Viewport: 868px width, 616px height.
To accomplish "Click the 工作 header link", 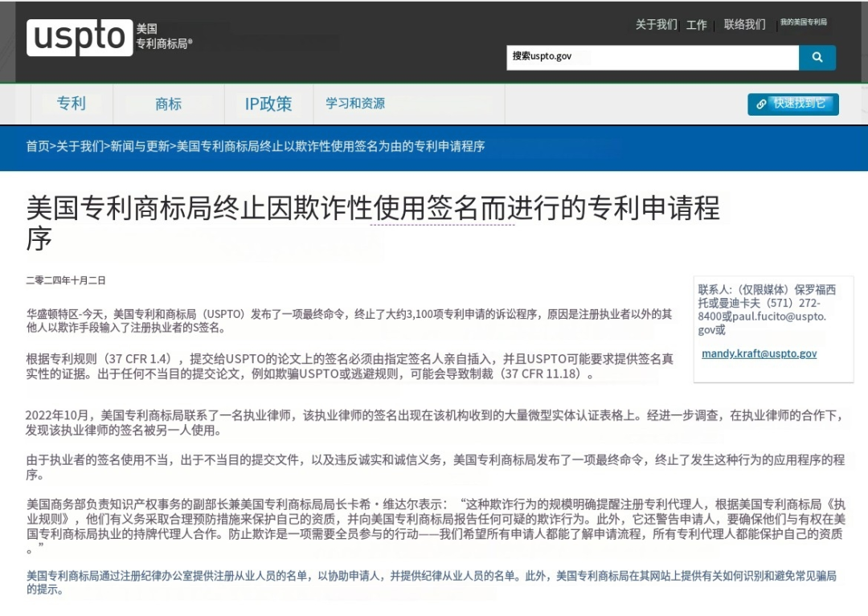I will (x=696, y=25).
